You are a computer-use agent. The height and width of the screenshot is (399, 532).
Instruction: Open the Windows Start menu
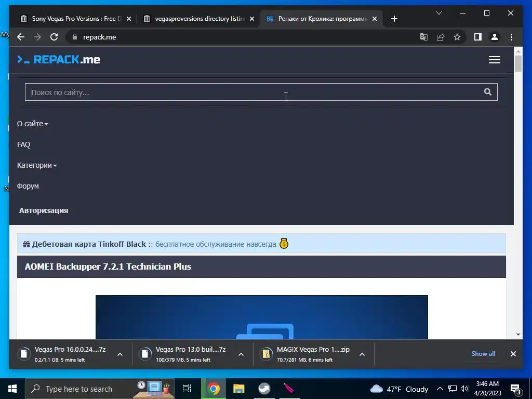click(x=12, y=389)
